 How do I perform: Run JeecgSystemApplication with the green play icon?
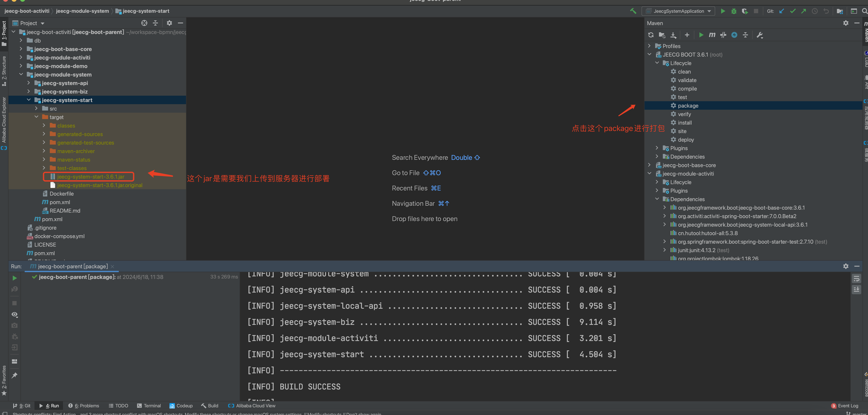point(723,11)
